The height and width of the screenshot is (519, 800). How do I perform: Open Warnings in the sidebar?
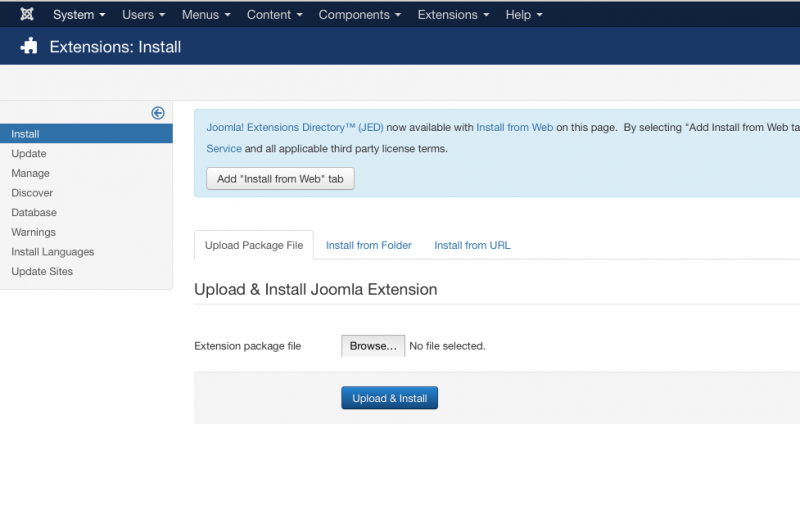click(x=34, y=232)
